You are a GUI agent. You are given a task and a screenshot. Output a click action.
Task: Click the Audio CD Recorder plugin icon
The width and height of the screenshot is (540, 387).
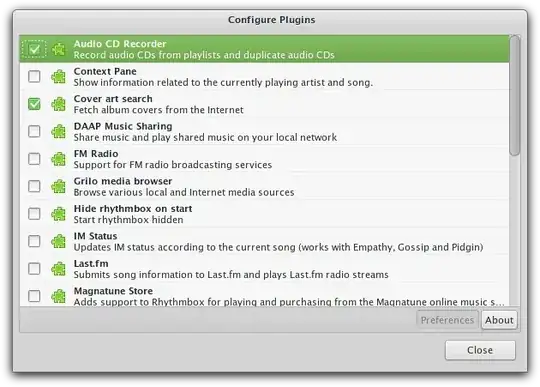pos(59,49)
